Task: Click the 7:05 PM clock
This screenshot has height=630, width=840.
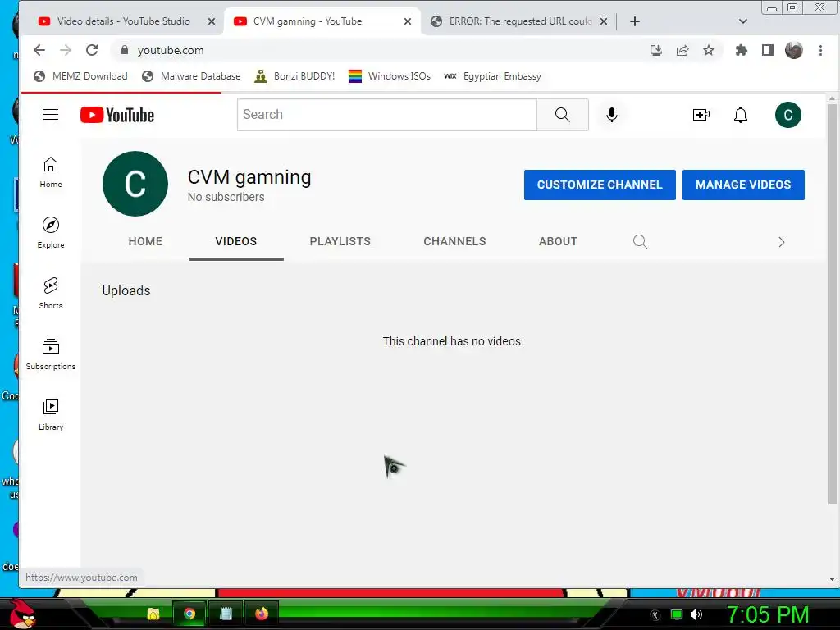Action: pyautogui.click(x=768, y=614)
